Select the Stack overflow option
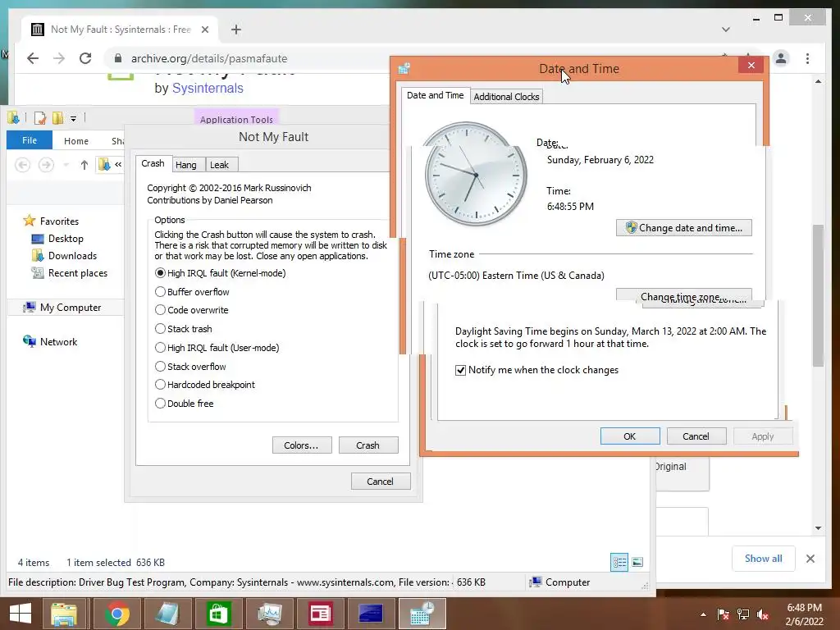Image resolution: width=840 pixels, height=630 pixels. click(160, 367)
